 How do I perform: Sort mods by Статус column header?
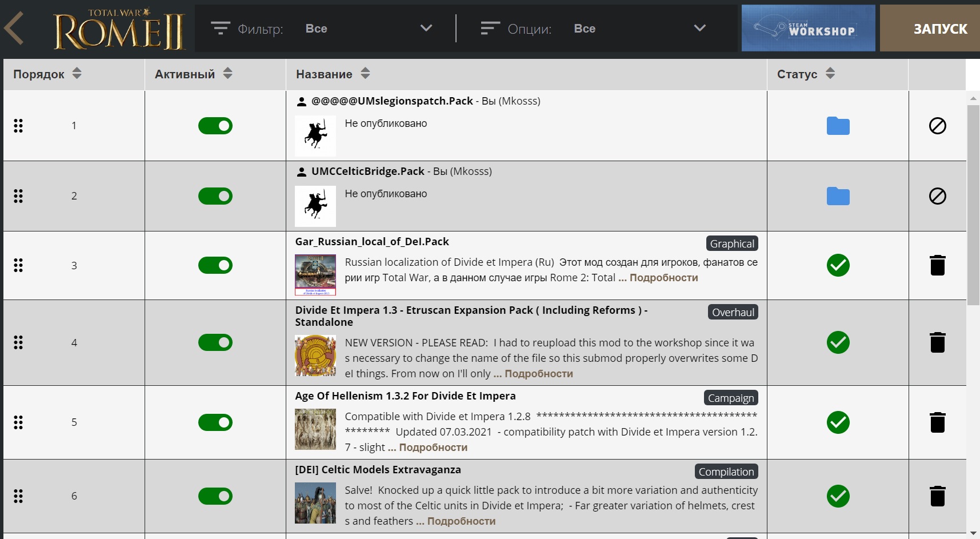(806, 74)
